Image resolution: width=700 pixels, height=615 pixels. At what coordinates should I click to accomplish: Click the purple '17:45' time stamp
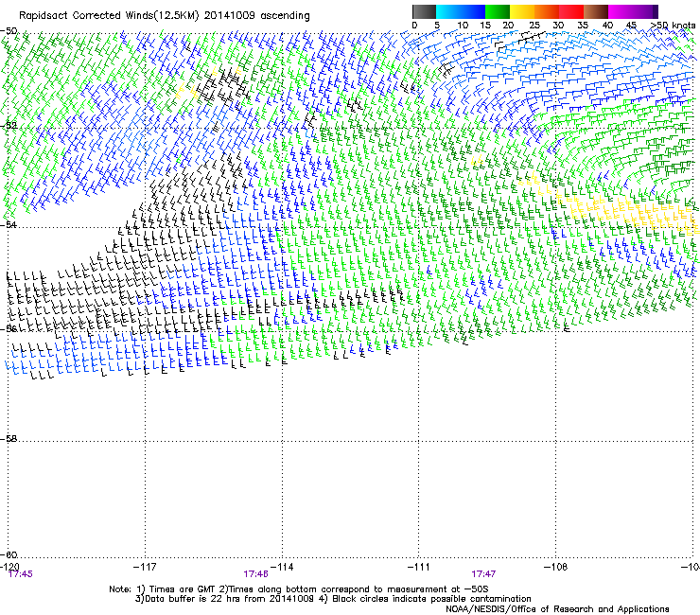point(21,574)
